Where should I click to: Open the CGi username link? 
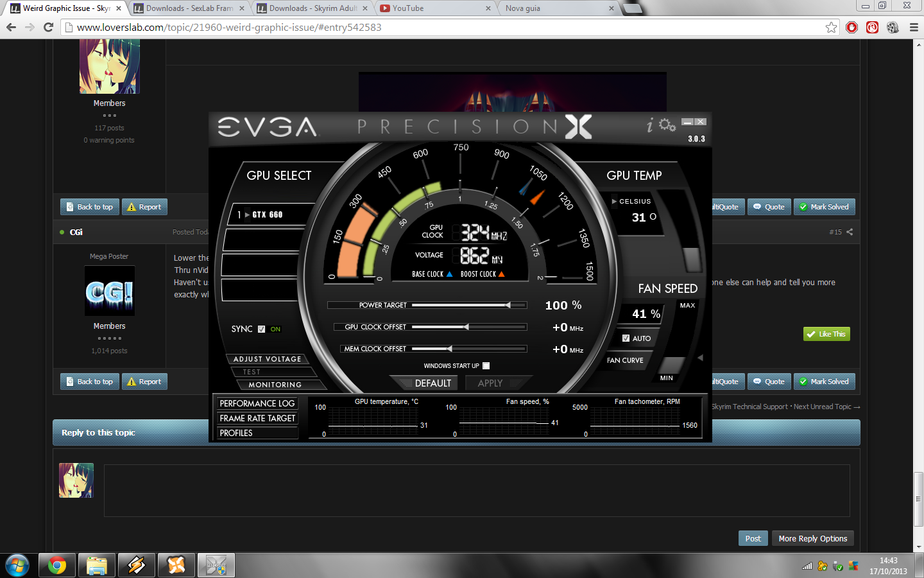76,232
